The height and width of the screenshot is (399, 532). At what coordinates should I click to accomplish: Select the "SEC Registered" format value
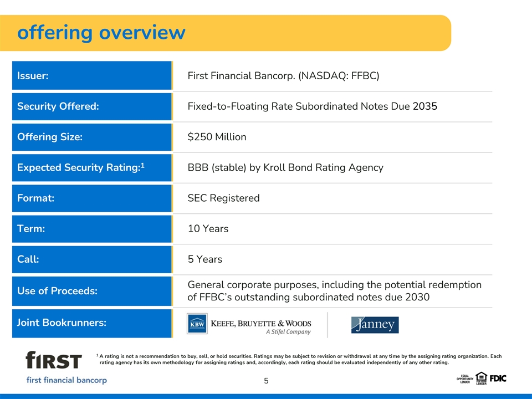(223, 198)
